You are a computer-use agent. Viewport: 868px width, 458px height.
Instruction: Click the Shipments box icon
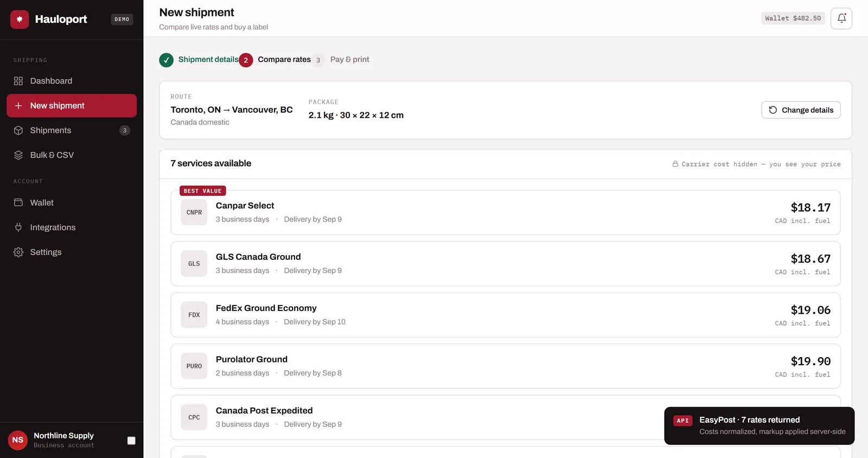click(x=18, y=130)
